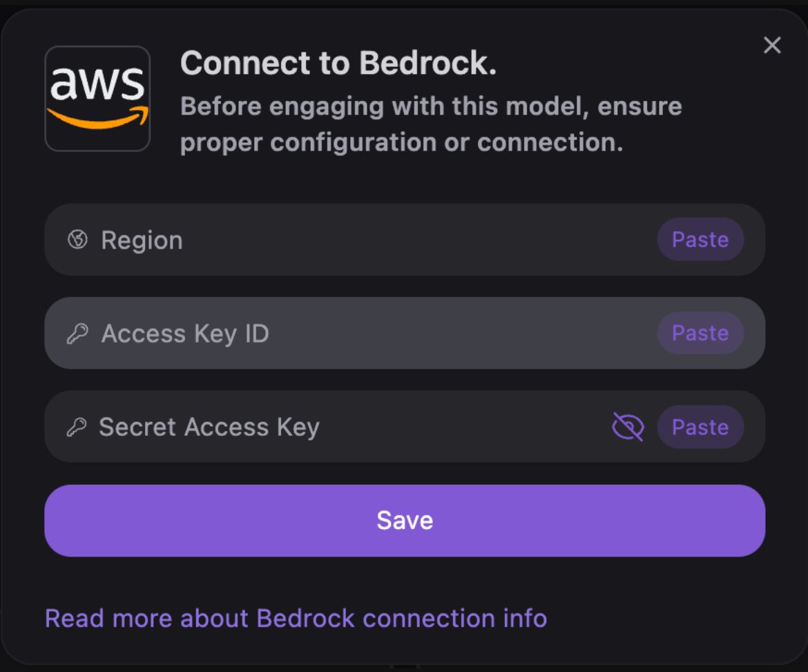This screenshot has height=672, width=808.
Task: Open Read more about Bedrock connection info
Action: click(x=296, y=617)
